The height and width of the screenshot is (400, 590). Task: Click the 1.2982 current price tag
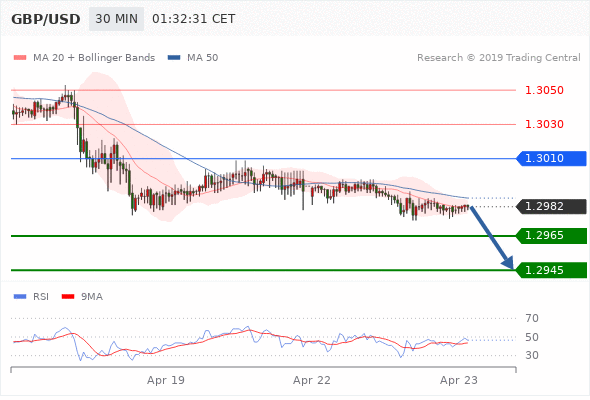551,207
